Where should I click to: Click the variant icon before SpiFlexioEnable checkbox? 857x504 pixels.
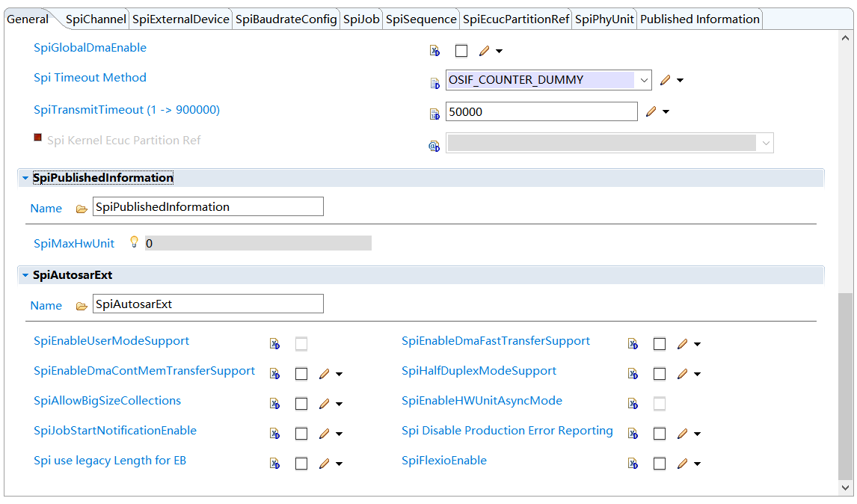click(633, 464)
